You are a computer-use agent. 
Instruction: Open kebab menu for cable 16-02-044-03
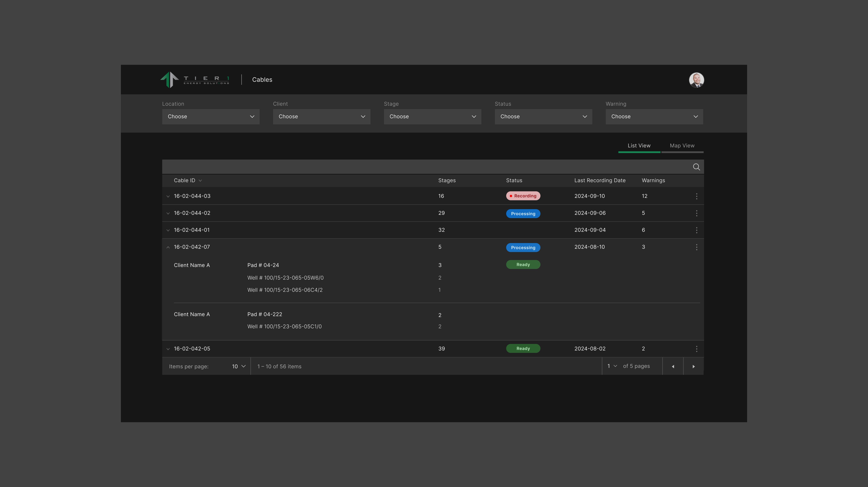click(696, 196)
